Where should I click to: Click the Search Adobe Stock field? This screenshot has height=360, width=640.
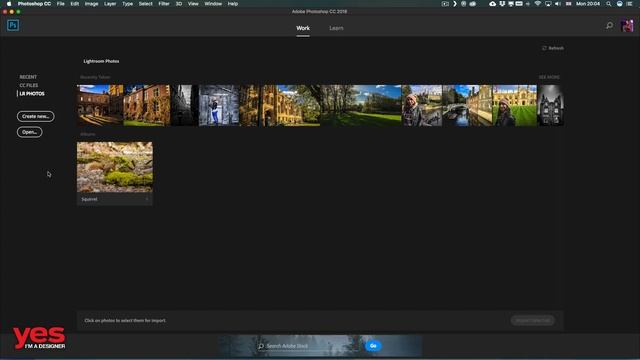tap(310, 346)
